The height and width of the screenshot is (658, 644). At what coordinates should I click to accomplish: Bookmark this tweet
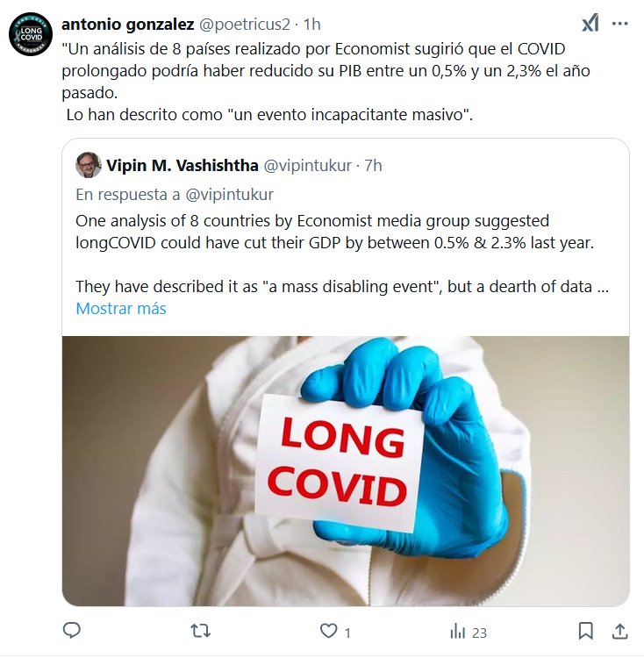point(586,631)
